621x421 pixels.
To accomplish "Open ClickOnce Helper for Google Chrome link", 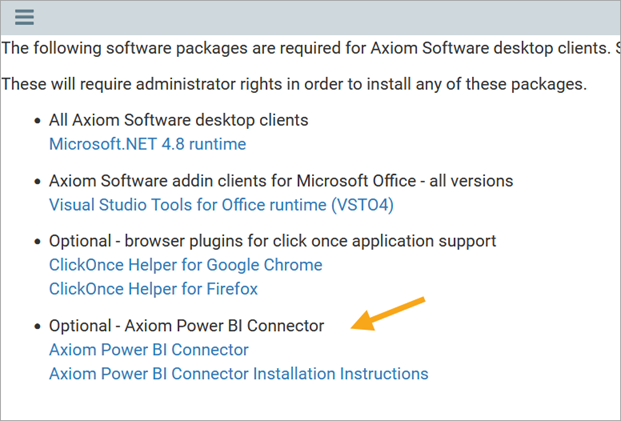I will tap(185, 265).
